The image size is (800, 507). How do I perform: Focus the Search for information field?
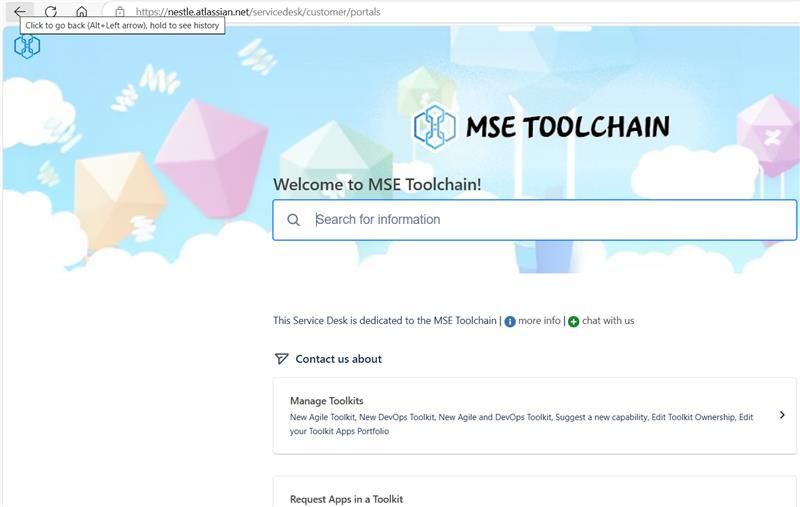(x=534, y=220)
